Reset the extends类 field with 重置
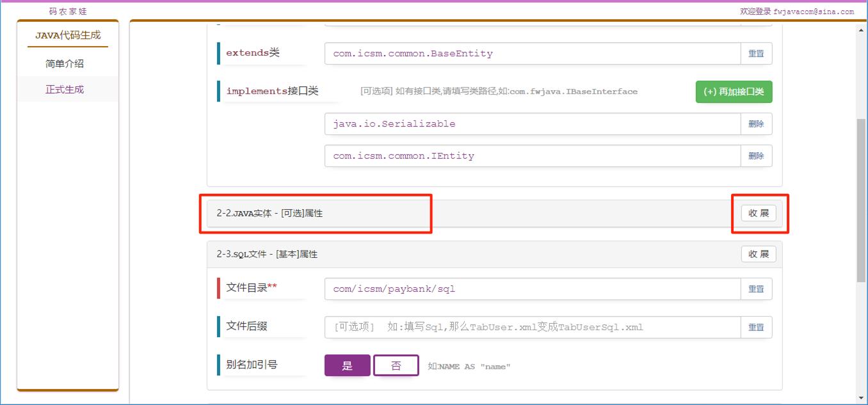The width and height of the screenshot is (868, 405). pyautogui.click(x=756, y=54)
